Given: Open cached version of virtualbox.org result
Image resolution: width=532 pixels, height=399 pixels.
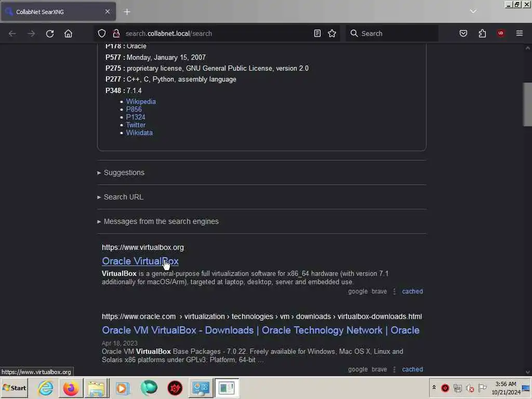Looking at the screenshot, I should (413, 291).
